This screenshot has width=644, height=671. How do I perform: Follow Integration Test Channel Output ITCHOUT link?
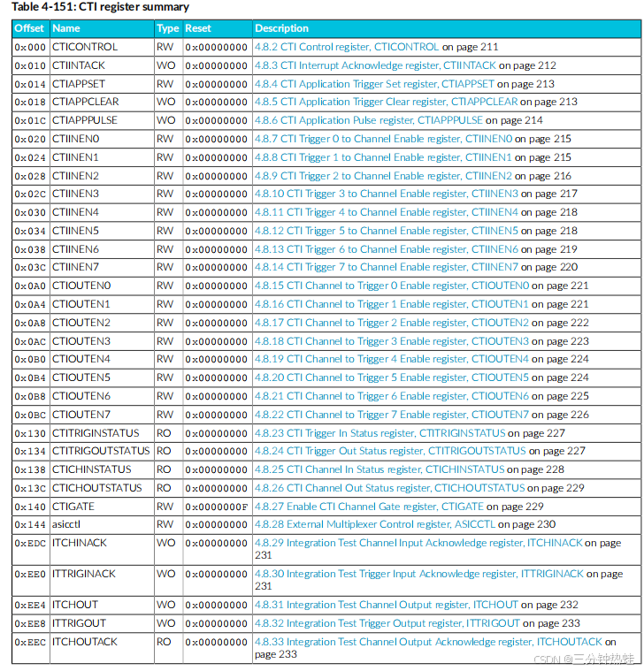coord(387,605)
